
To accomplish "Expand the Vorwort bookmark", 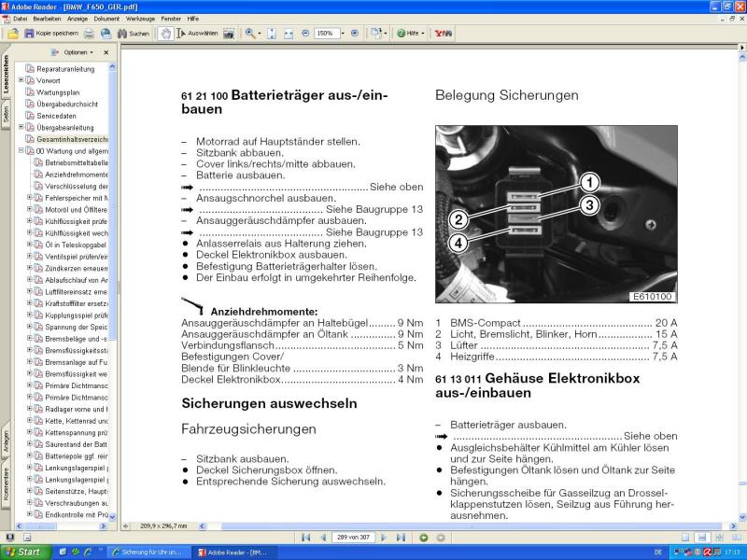I will click(21, 80).
